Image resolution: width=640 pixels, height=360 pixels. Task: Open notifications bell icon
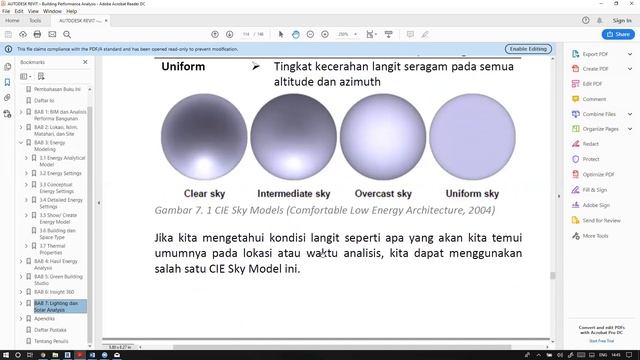(x=600, y=20)
